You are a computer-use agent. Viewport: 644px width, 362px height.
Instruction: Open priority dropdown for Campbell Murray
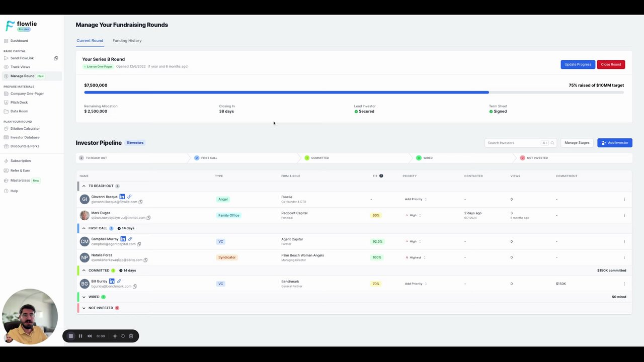[x=413, y=241]
